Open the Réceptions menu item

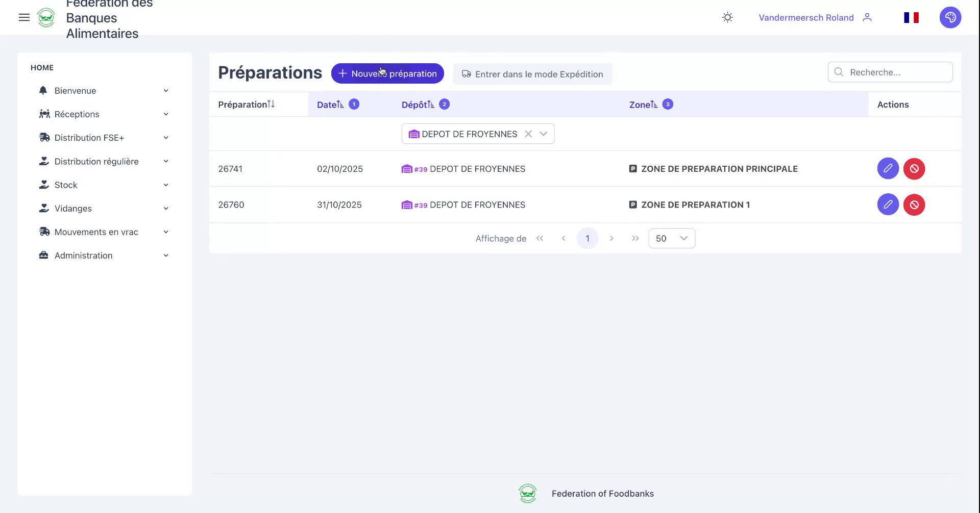tap(77, 114)
